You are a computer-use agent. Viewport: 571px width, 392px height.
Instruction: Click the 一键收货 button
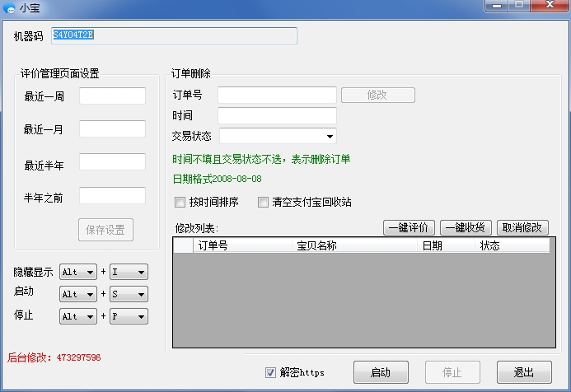pyautogui.click(x=466, y=227)
